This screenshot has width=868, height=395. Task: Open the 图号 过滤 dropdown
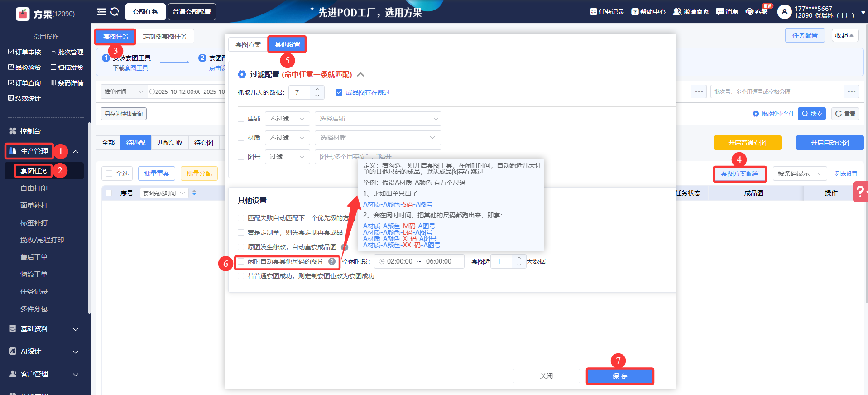pyautogui.click(x=288, y=157)
